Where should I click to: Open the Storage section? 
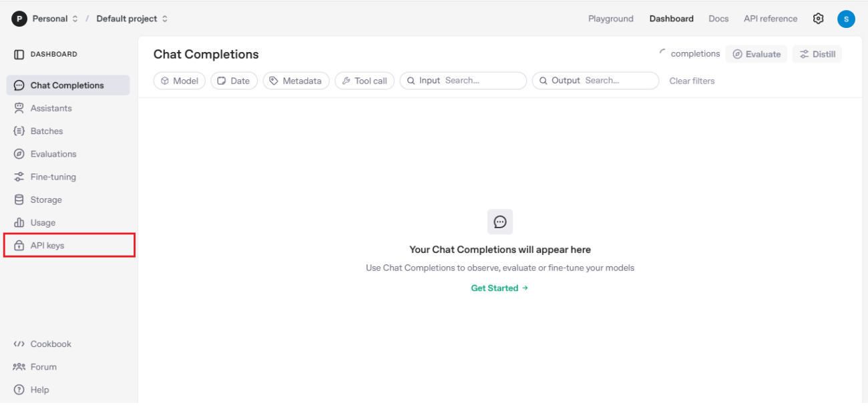tap(46, 199)
